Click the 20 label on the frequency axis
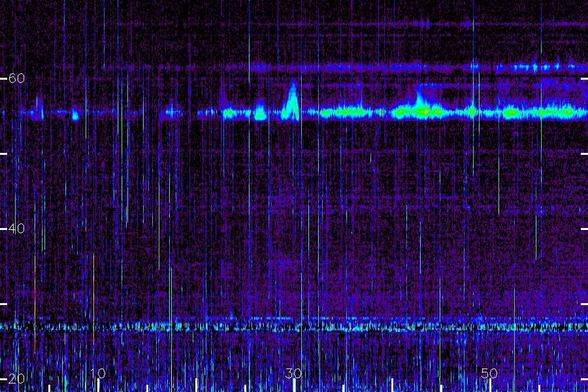 pos(16,379)
